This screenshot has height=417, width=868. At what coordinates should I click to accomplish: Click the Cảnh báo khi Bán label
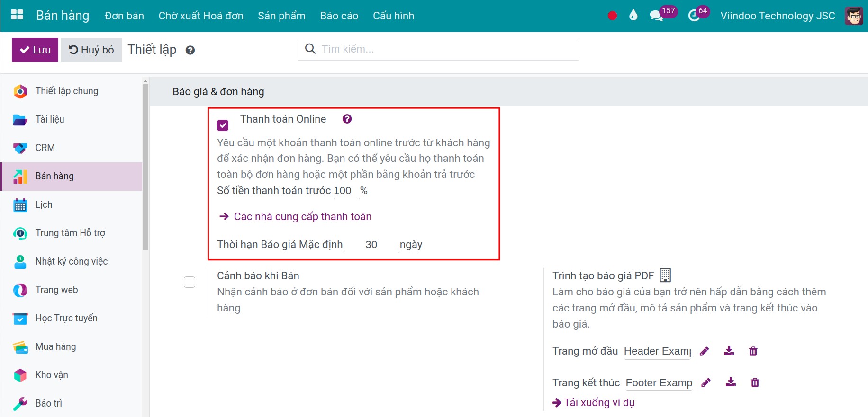258,275
